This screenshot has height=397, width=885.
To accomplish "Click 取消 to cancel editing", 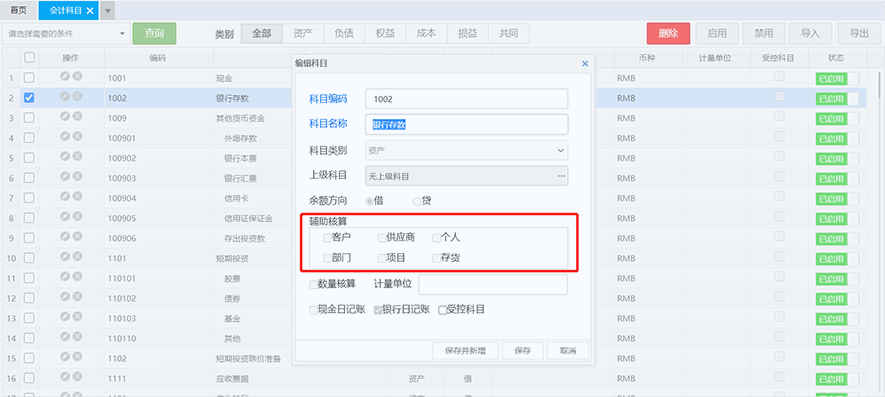I will click(568, 351).
